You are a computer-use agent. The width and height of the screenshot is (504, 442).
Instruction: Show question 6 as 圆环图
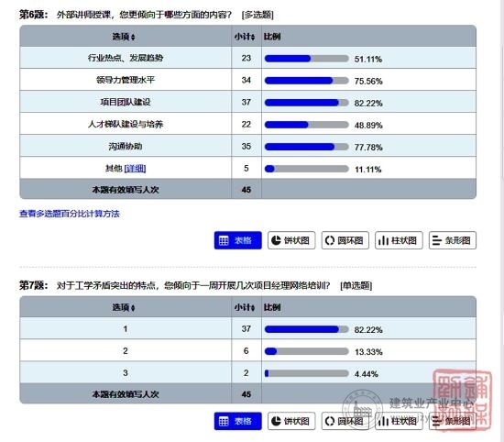point(345,240)
